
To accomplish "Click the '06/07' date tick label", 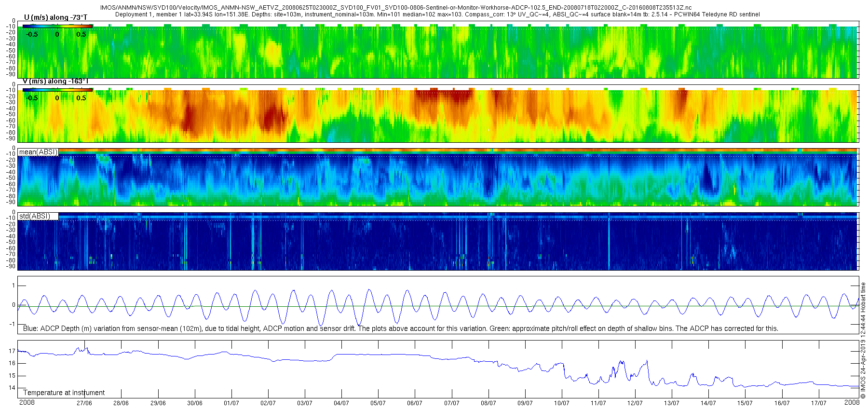I will pyautogui.click(x=415, y=403).
